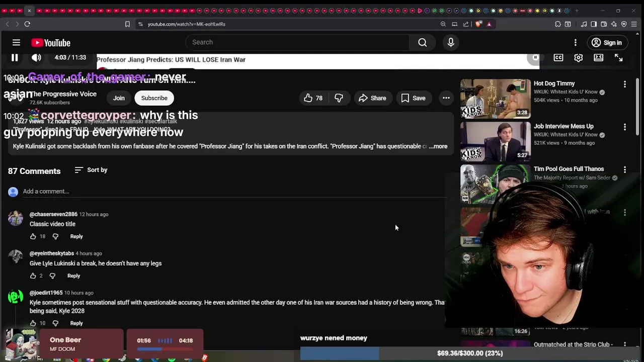Reply to @chaserseven2886's comment
The image size is (644, 362).
click(x=76, y=236)
